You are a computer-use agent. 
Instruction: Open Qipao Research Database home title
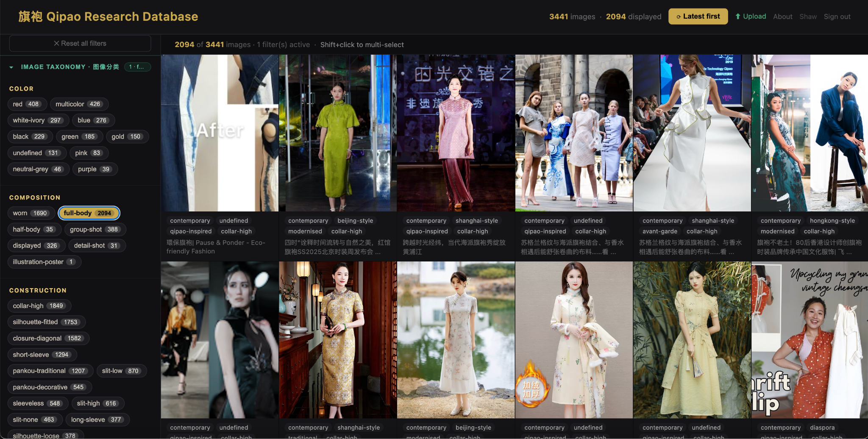tap(108, 17)
